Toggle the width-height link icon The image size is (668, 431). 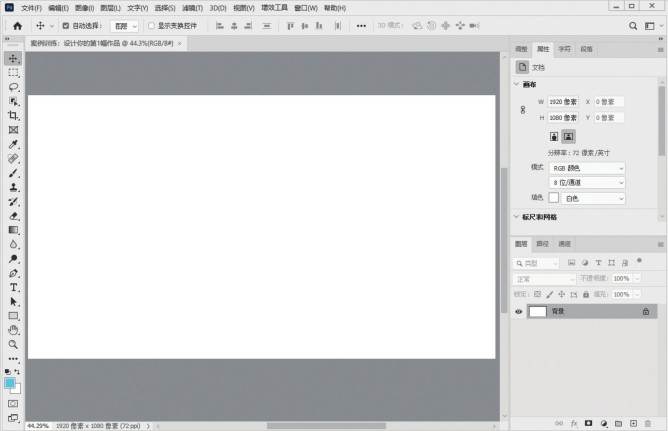[x=523, y=110]
